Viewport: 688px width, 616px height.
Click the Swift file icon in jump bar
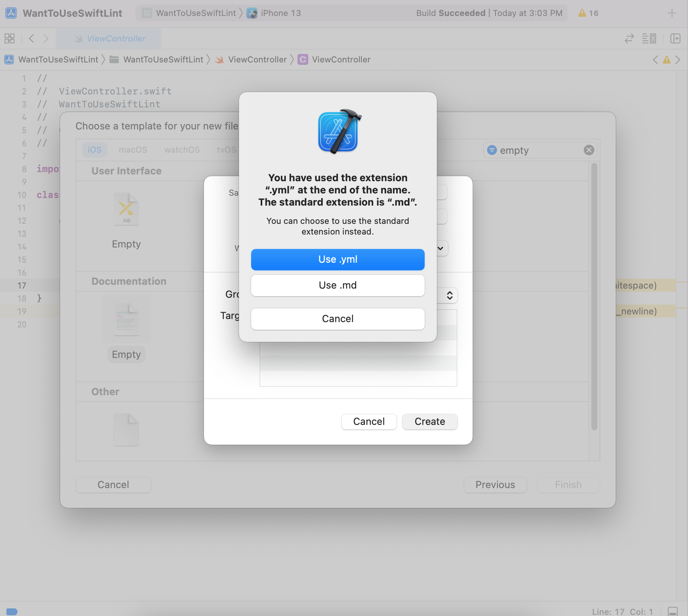(x=220, y=59)
